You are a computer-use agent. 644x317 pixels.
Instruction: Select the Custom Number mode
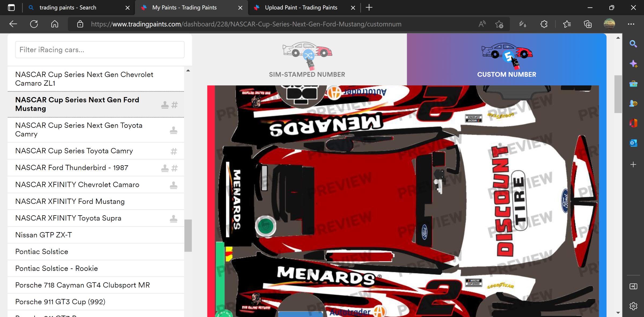pyautogui.click(x=507, y=60)
